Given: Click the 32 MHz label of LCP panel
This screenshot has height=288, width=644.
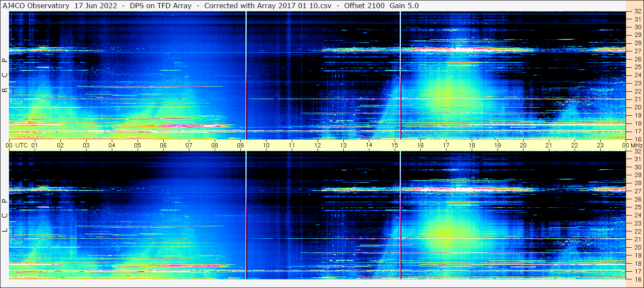Looking at the screenshot, I should click(638, 151).
